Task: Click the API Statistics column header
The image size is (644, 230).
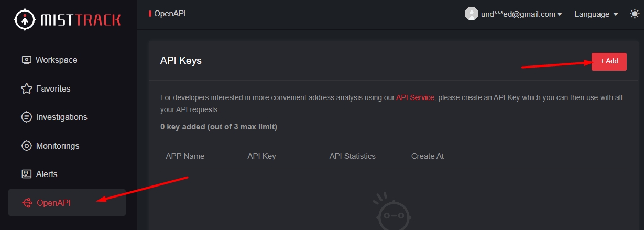Action: 352,156
